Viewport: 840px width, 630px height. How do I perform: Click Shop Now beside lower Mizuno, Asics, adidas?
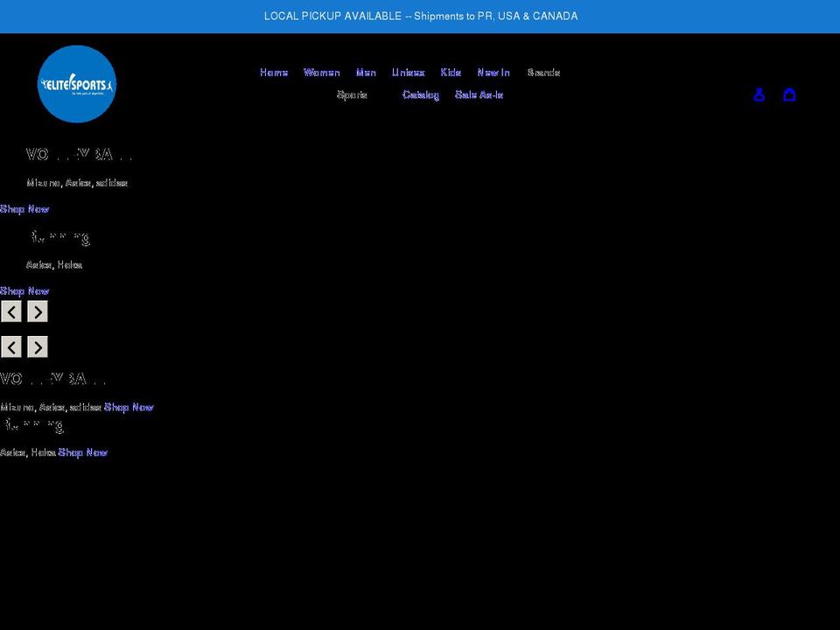coord(129,407)
